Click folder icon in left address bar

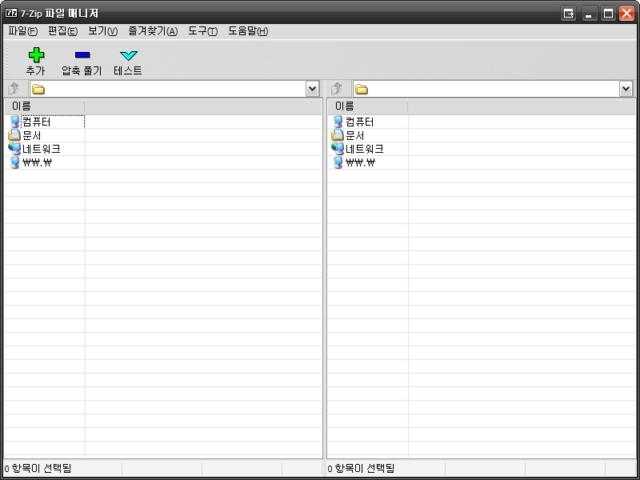38,89
